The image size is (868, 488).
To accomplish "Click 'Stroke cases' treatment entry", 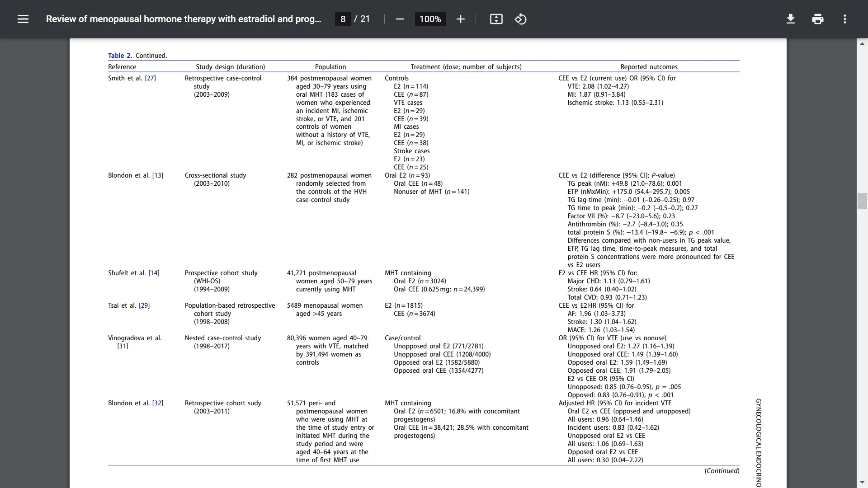I will click(411, 151).
